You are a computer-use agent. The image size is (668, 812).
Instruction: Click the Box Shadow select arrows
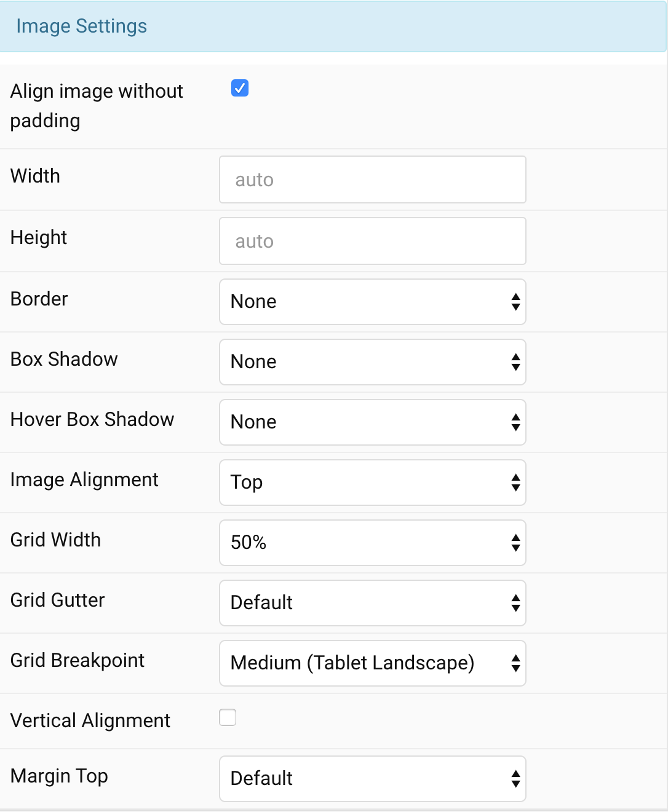[x=515, y=362]
